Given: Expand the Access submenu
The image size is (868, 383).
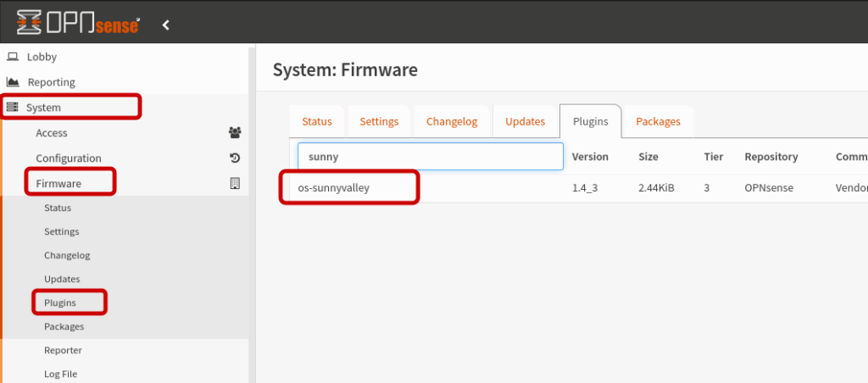Looking at the screenshot, I should click(52, 133).
